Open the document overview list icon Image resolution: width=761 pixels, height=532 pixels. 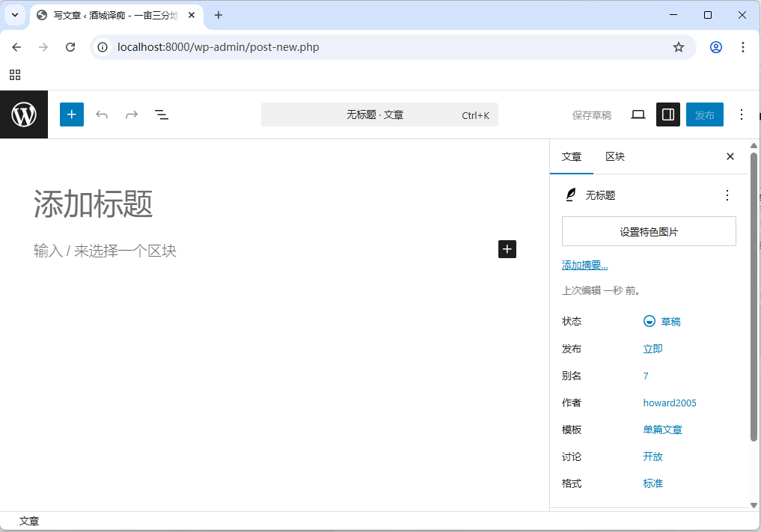162,114
